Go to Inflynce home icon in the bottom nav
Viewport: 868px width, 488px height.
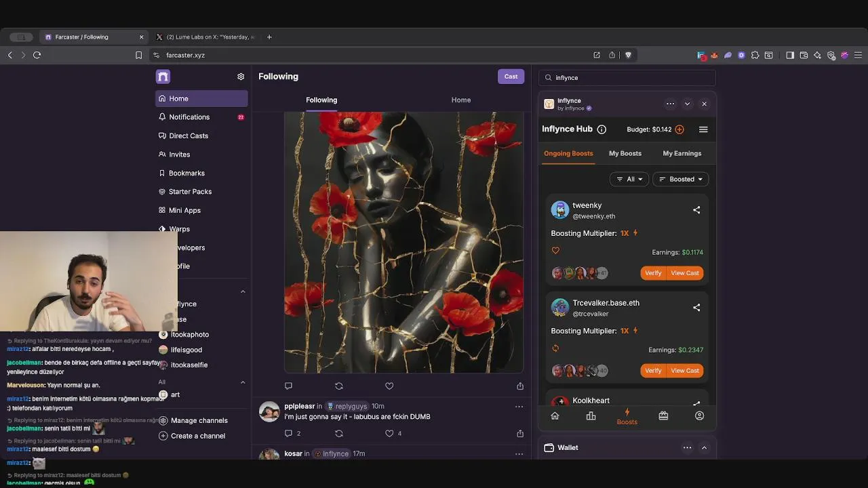[x=555, y=416]
